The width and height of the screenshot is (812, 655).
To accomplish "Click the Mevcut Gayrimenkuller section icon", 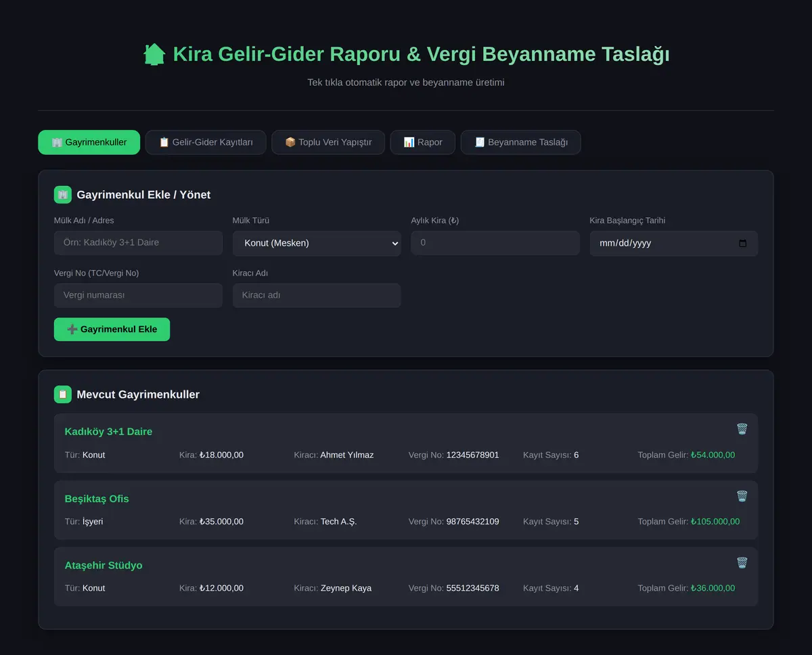I will tap(63, 394).
